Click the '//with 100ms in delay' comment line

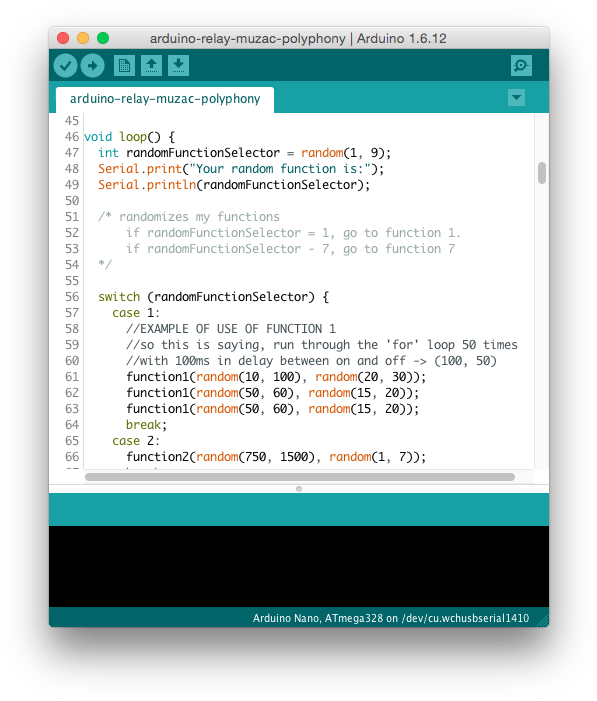click(x=311, y=361)
